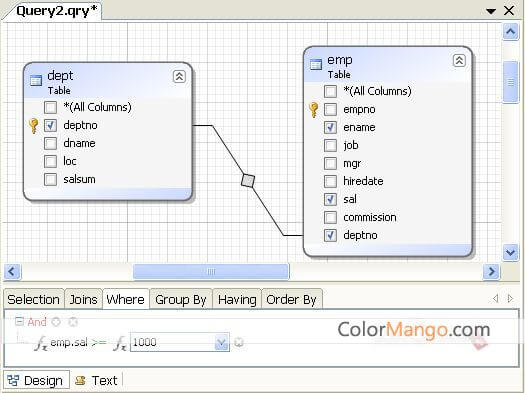The image size is (525, 393).
Task: Uncheck ename column in emp table
Action: (330, 127)
